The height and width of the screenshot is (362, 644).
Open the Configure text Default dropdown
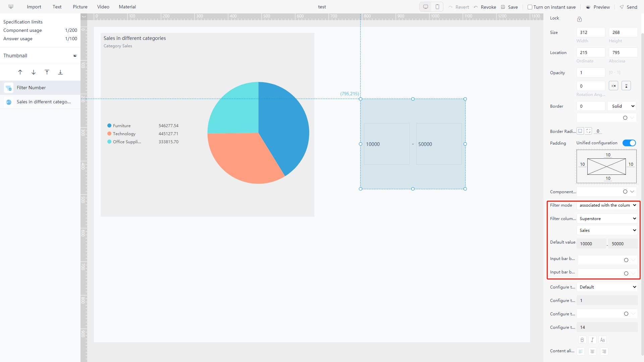click(607, 287)
